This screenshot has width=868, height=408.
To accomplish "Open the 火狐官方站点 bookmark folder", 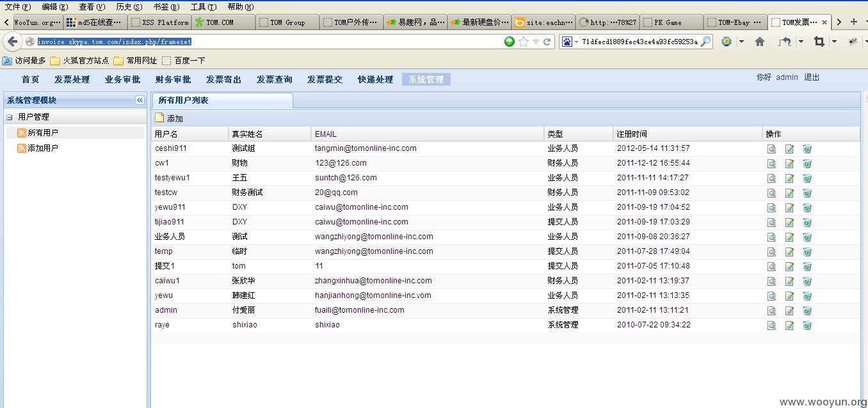I will point(79,61).
